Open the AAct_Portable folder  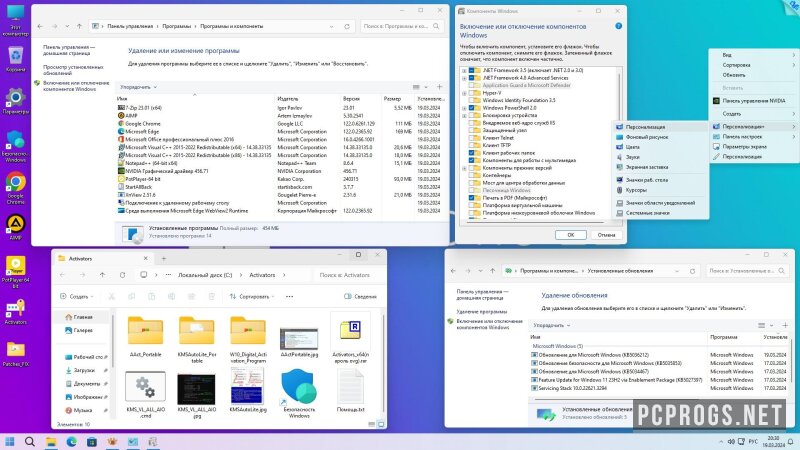pos(145,335)
